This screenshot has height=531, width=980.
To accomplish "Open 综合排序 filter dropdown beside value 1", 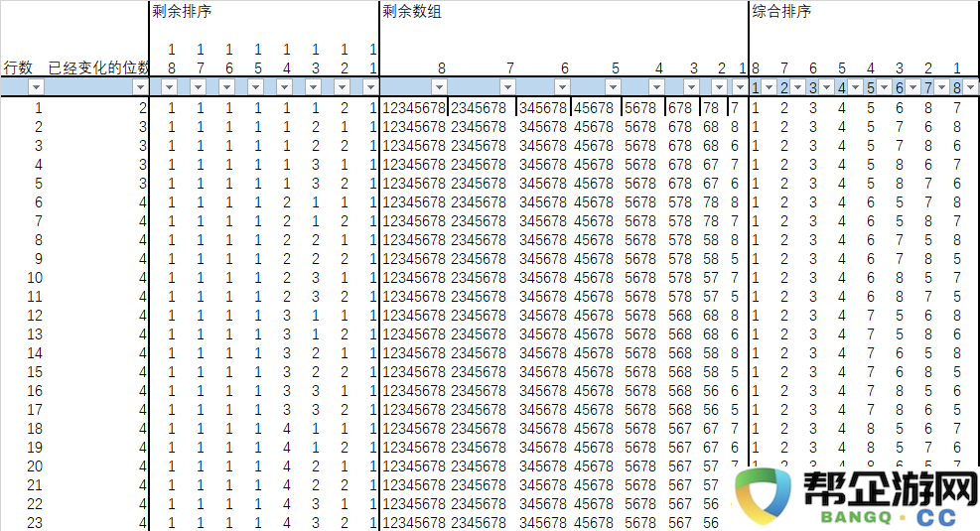I will [770, 87].
